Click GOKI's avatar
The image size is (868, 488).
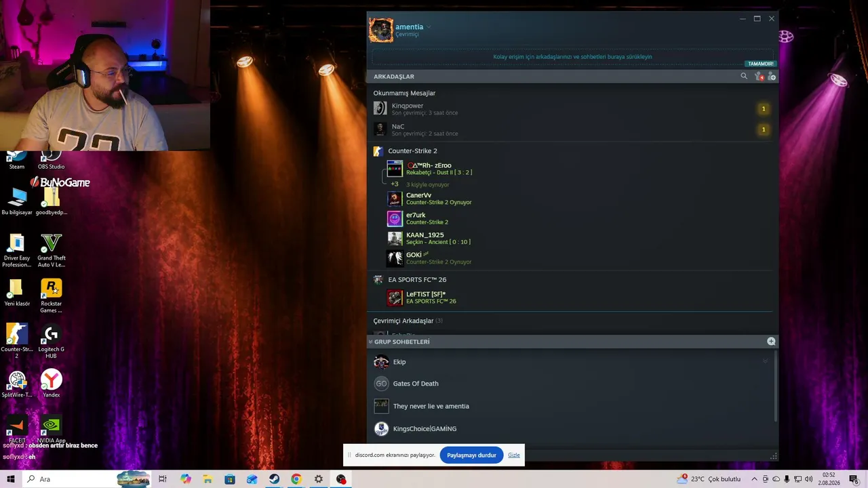(x=395, y=258)
